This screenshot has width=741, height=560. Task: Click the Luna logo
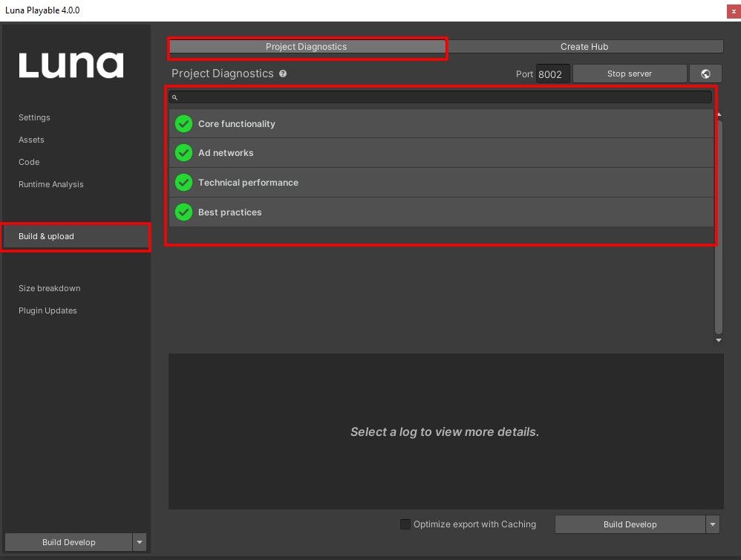[x=71, y=65]
